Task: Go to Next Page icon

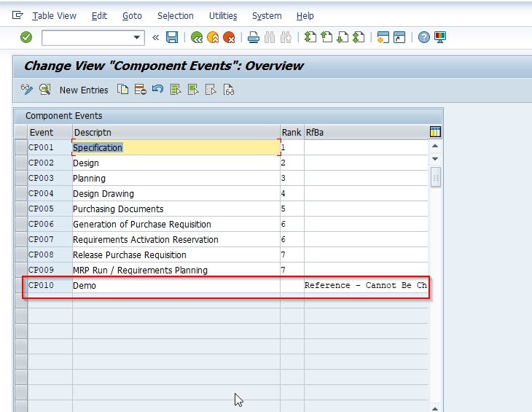Action: (x=343, y=37)
